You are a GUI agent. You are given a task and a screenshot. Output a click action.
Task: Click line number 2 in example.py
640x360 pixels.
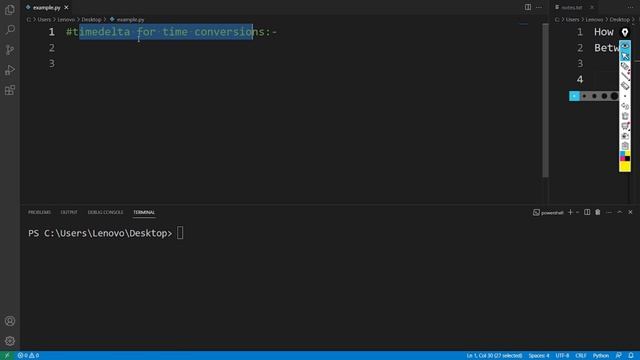(52, 48)
